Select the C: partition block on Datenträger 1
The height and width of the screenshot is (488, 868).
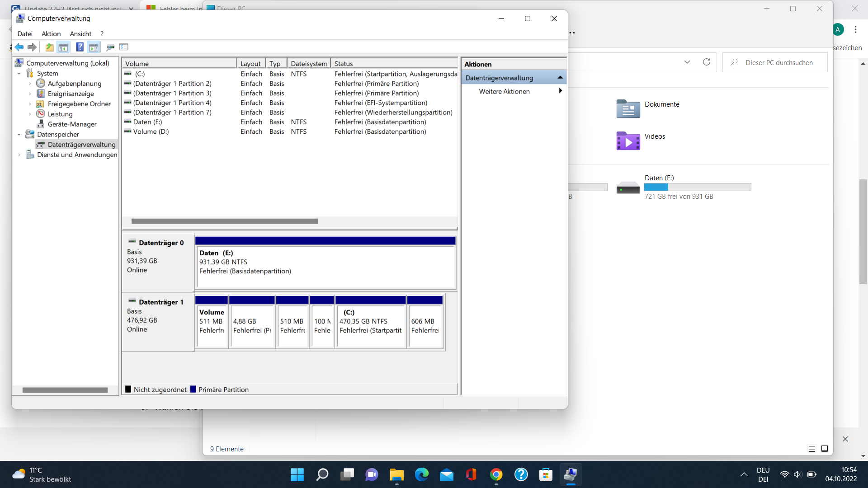click(370, 325)
